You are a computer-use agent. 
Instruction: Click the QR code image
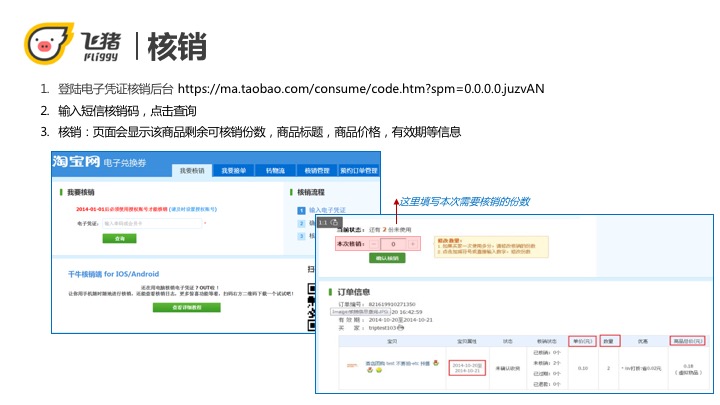click(311, 307)
